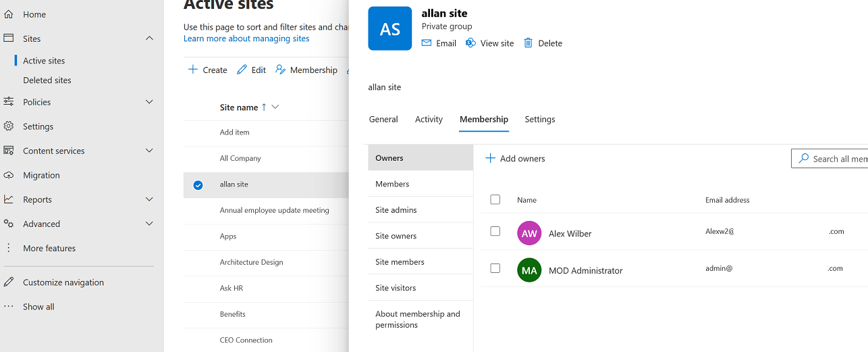Click the Site name sort arrow
The width and height of the screenshot is (868, 352).
[264, 107]
